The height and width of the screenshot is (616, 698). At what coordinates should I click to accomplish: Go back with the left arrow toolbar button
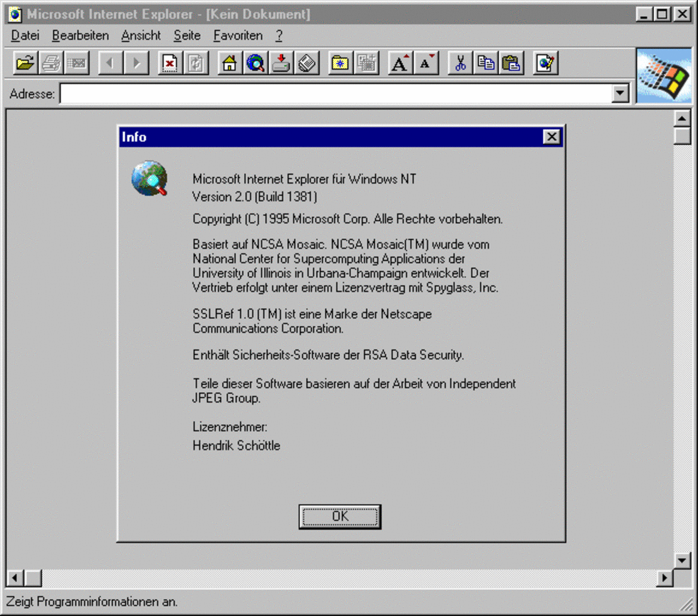tap(110, 63)
